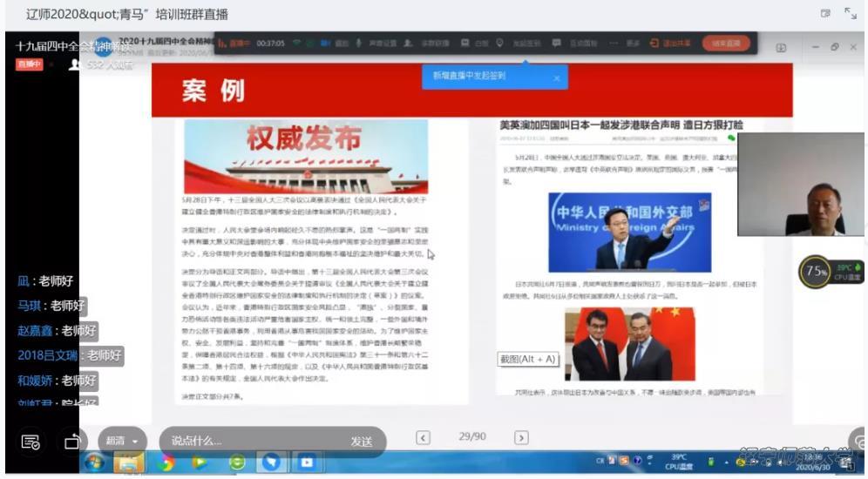This screenshot has height=479, width=868.
Task: Go to previous slide with left arrow
Action: coord(423,438)
